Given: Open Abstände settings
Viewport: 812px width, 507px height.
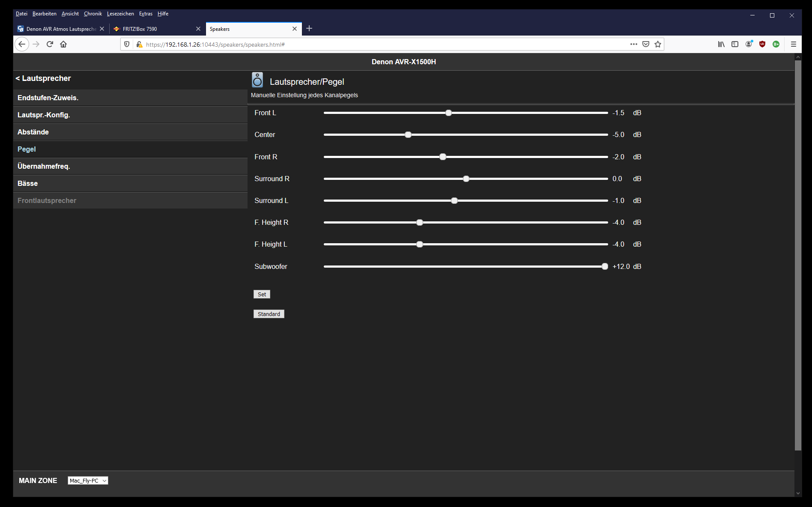Looking at the screenshot, I should coord(130,132).
